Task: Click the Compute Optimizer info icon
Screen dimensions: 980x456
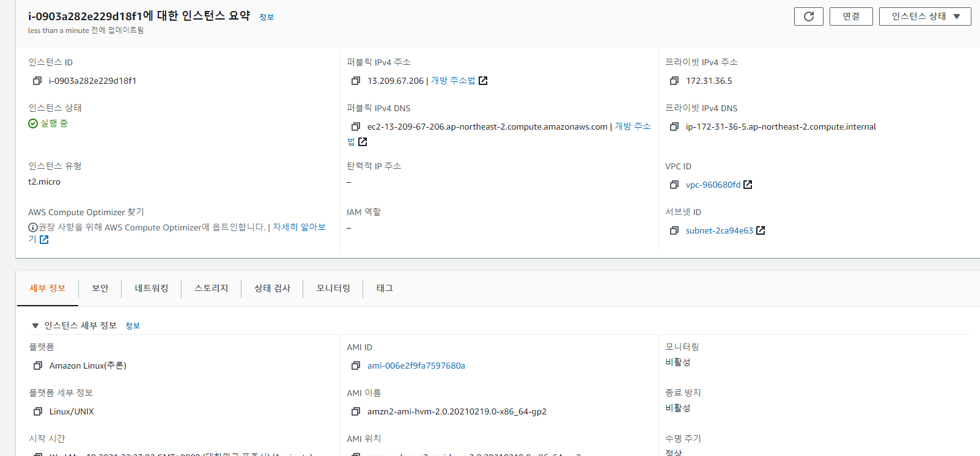Action: point(33,227)
